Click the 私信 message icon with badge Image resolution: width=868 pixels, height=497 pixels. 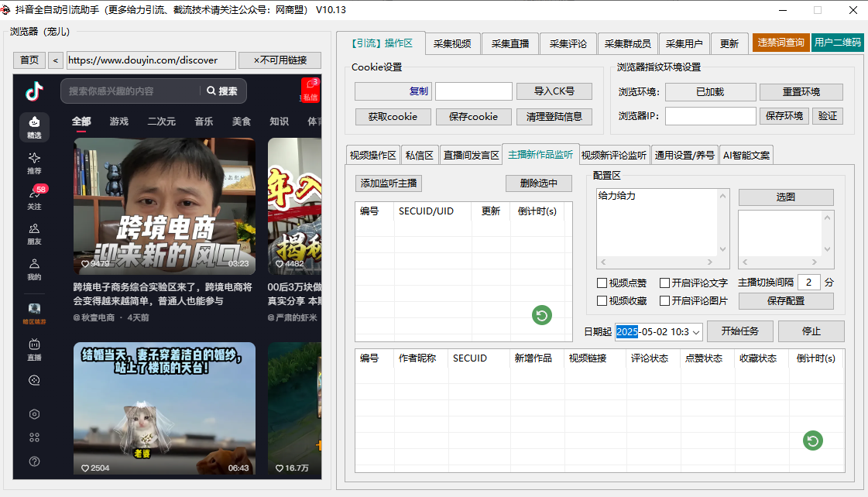tap(310, 91)
